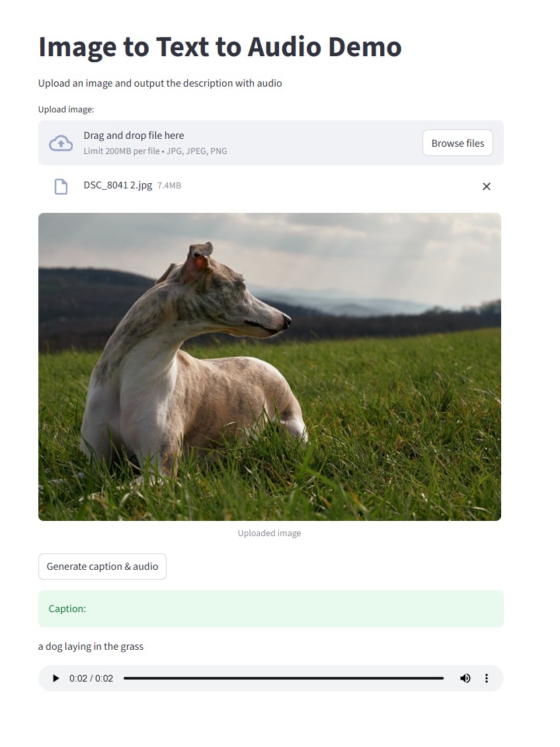
Task: Click the caption text about the dog
Action: 91,647
